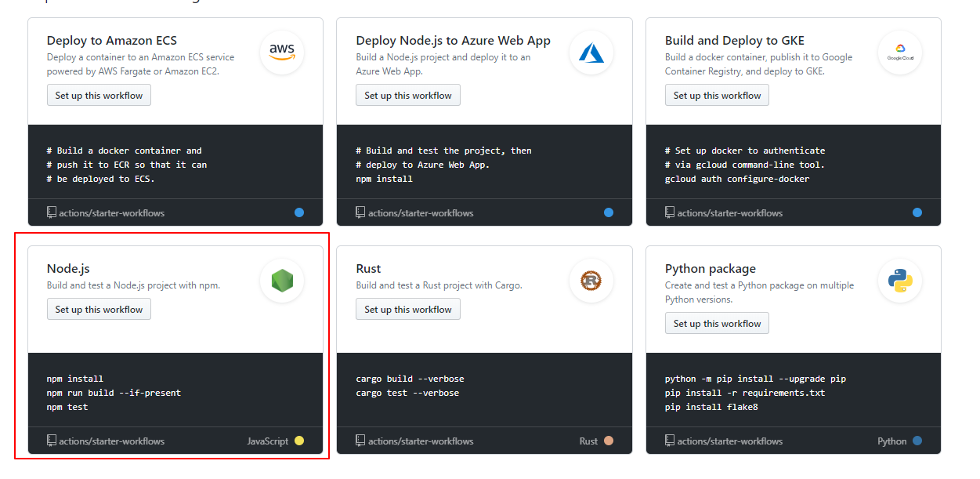Set up the Node.js workflow
This screenshot has height=479, width=980.
pyautogui.click(x=99, y=309)
